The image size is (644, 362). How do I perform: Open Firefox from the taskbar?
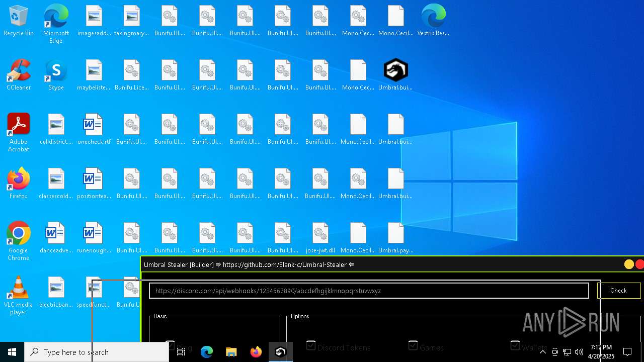(x=256, y=352)
